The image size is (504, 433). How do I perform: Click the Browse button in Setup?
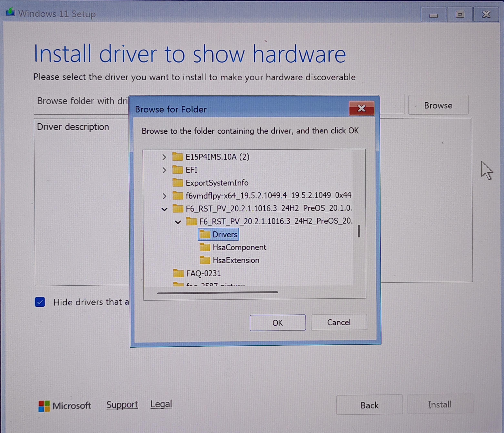click(x=438, y=105)
